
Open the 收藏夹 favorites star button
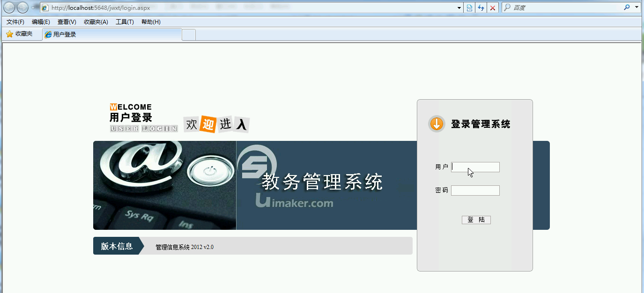pos(19,34)
